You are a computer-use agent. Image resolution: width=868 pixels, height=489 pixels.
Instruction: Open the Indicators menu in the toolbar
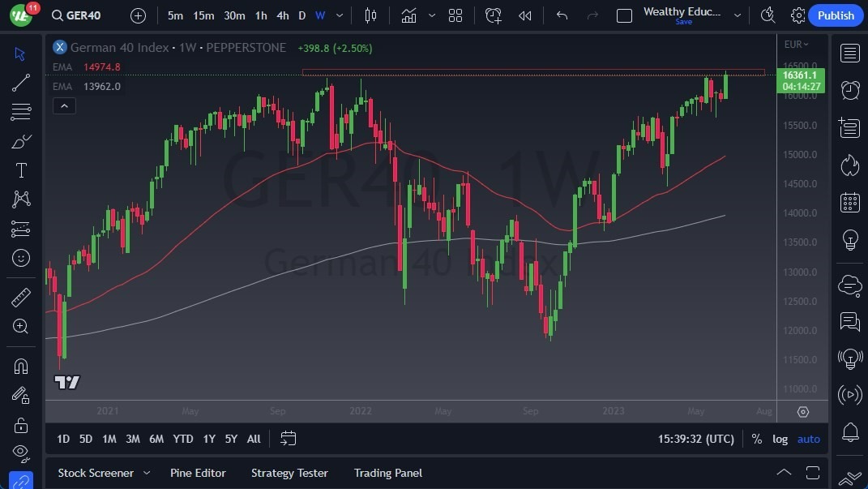point(408,15)
